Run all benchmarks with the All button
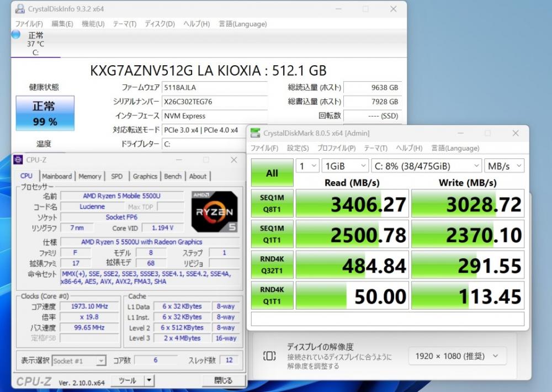This screenshot has width=552, height=392. 272,173
